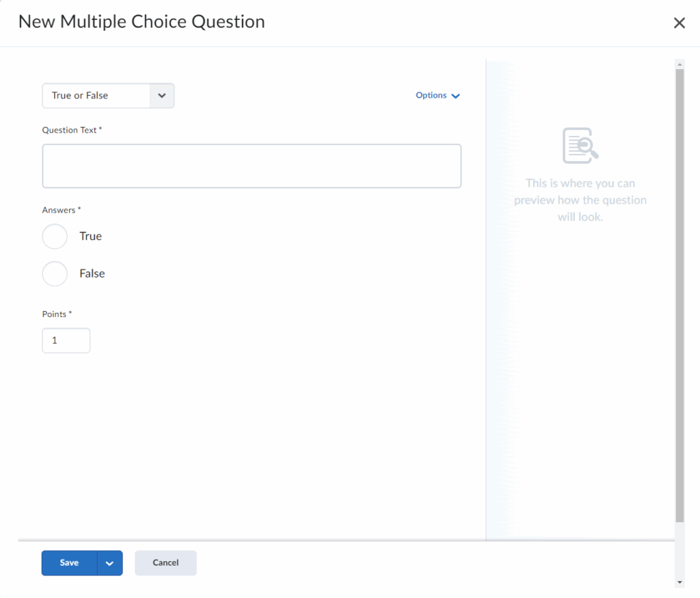This screenshot has width=700, height=598.
Task: Click the scrollbar down arrow
Action: (679, 582)
